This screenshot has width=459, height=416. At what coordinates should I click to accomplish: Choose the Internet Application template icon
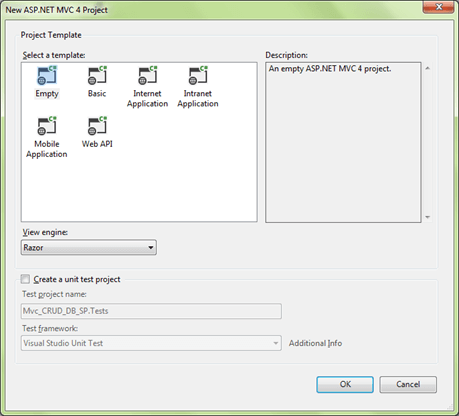point(148,75)
